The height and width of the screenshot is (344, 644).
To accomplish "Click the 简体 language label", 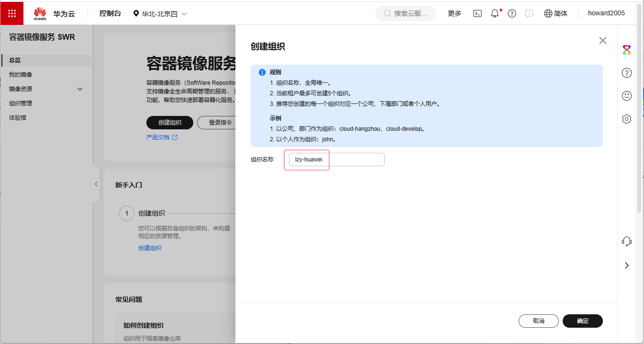I will 561,13.
